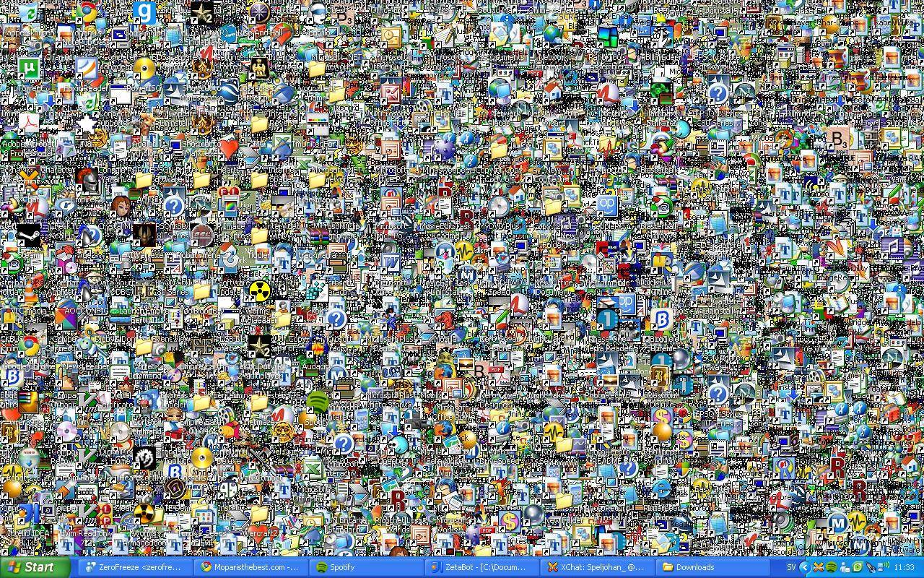Viewport: 924px width, 578px height.
Task: Click the SV language indicator in the tray
Action: [791, 567]
